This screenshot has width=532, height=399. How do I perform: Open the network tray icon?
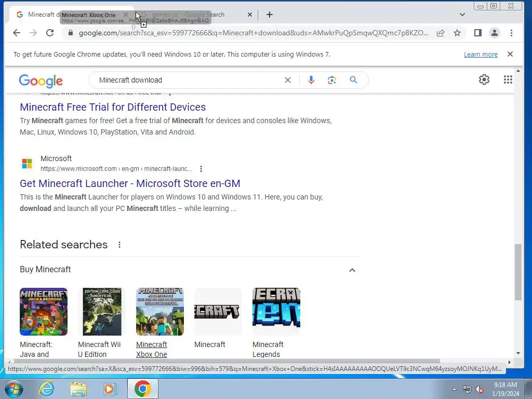467,389
